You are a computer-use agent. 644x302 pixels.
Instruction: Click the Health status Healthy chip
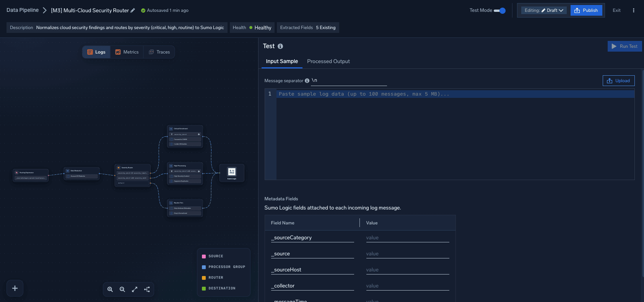252,28
